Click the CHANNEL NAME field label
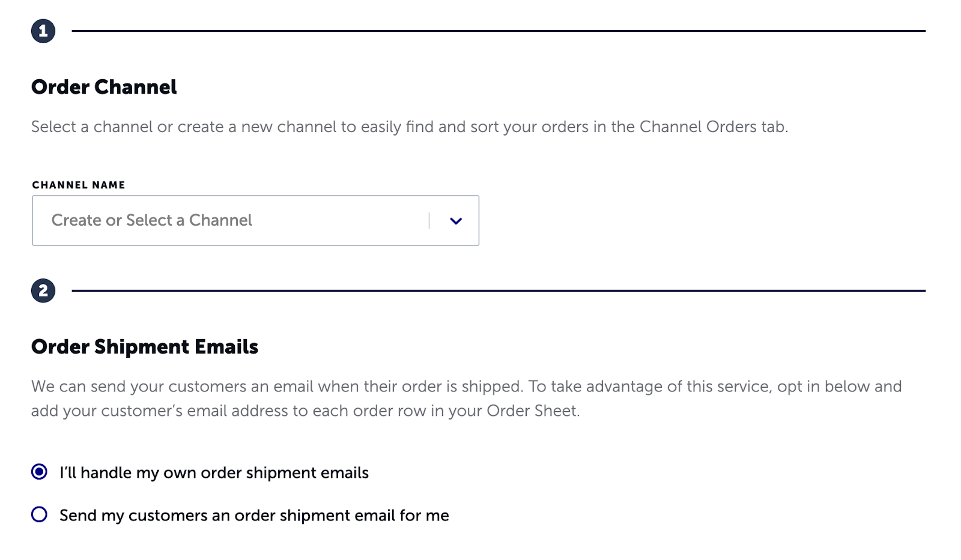961x560 pixels. 78,185
